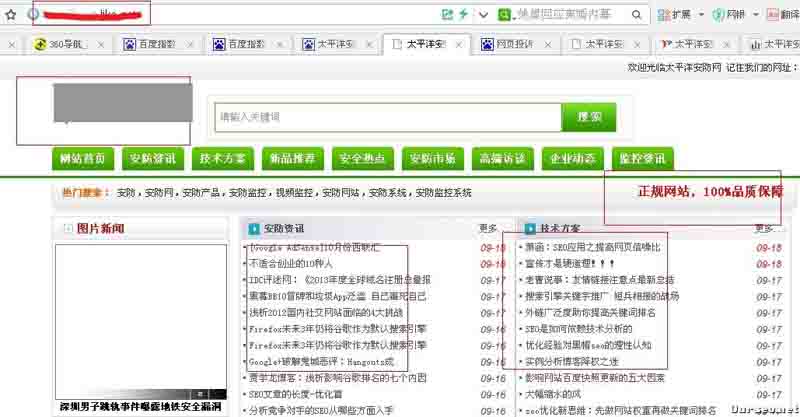
Task: Close the active 太平洋安 tab
Action: (458, 44)
